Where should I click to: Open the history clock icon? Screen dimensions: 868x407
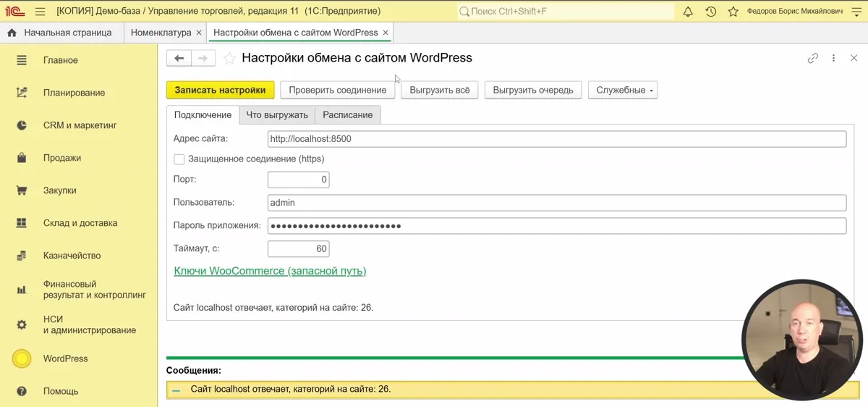point(711,12)
